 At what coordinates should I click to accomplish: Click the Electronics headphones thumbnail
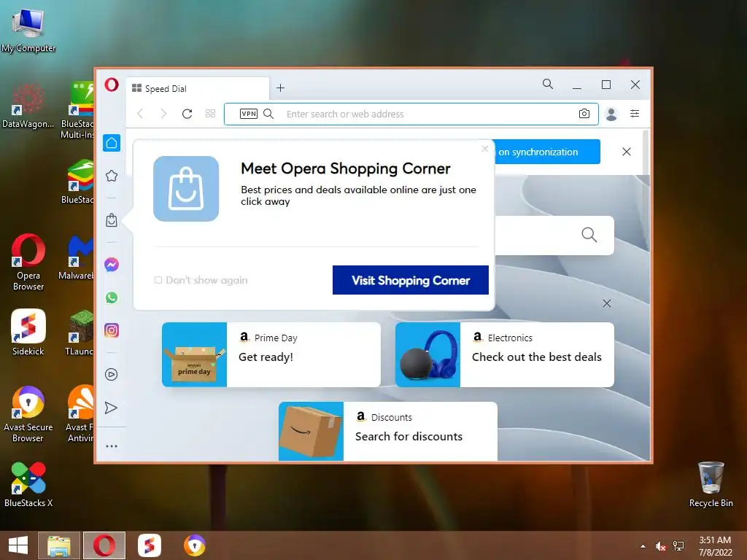427,355
